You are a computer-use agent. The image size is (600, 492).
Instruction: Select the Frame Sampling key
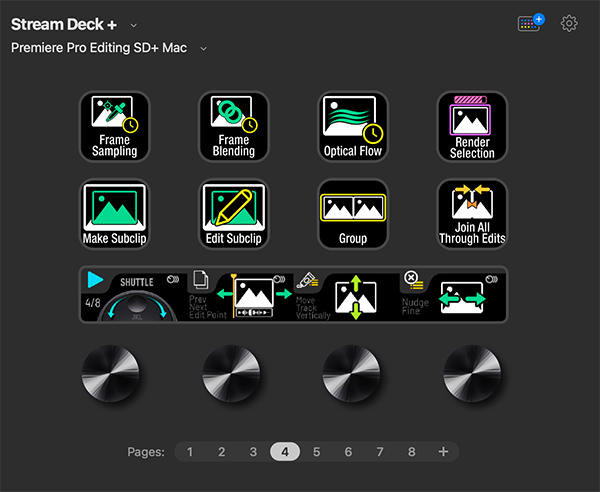pos(114,126)
